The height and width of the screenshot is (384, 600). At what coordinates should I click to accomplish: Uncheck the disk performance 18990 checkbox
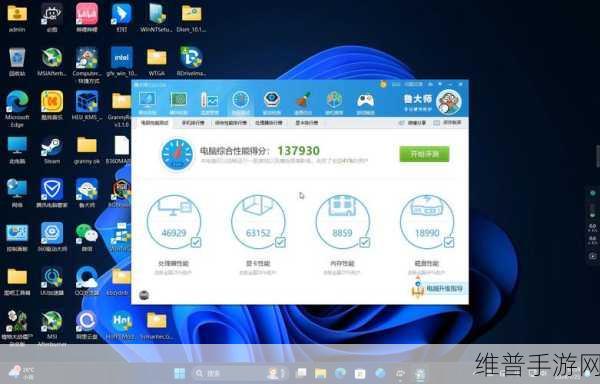[x=449, y=242]
